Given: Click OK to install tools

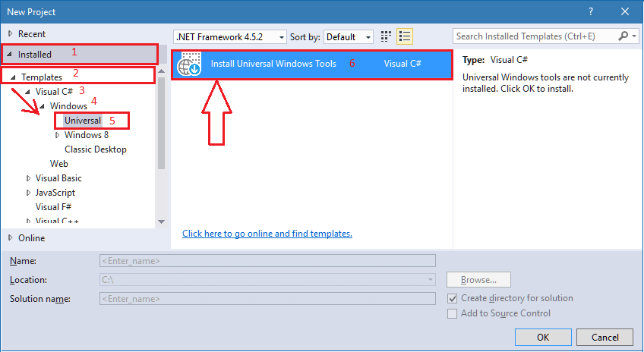Looking at the screenshot, I should [543, 338].
